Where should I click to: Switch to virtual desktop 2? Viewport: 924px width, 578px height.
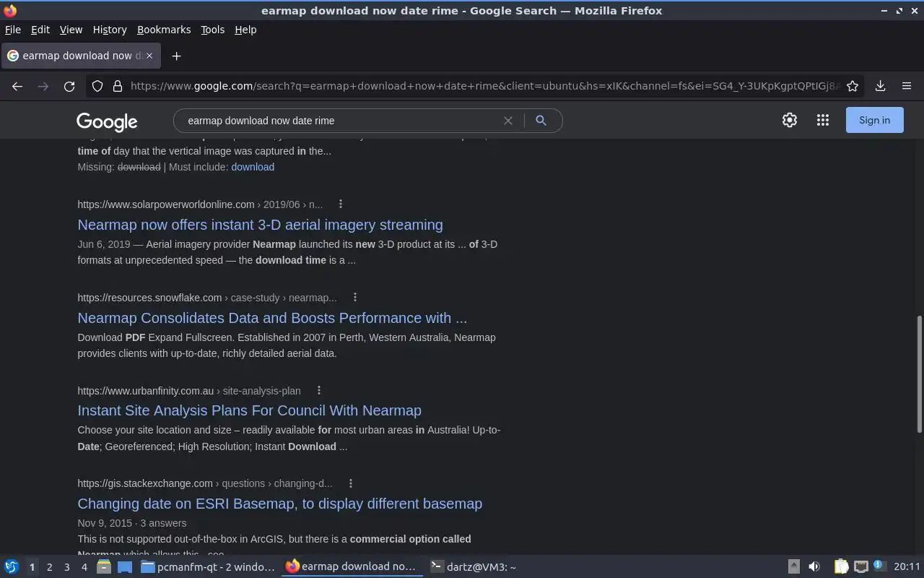coord(50,567)
